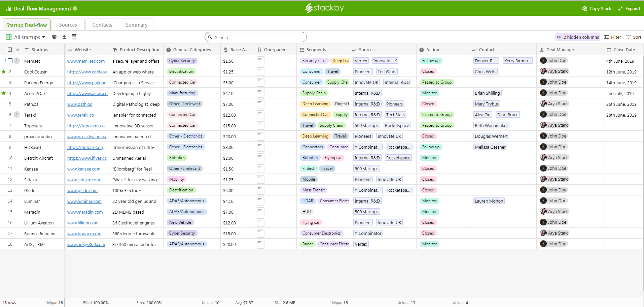
Task: Click the dollar icon in Raise Amount header
Action: [x=226, y=50]
